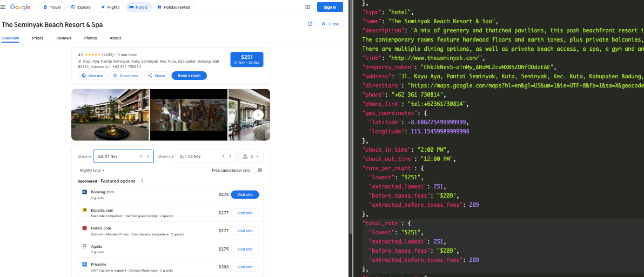Screen dimensions: 644x277
Task: Expand the Nightly total dropdown
Action: [92, 170]
